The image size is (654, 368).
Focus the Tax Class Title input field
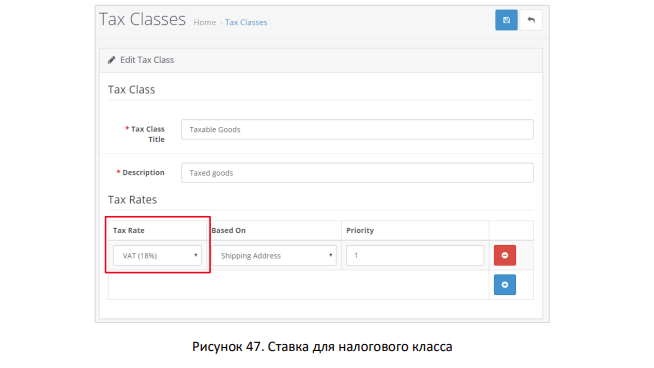point(357,129)
